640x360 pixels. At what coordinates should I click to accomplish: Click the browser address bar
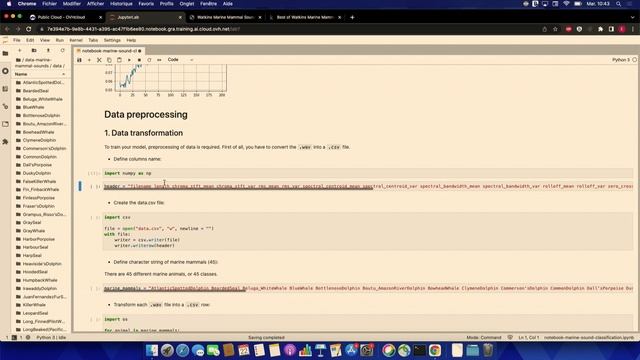pos(286,29)
